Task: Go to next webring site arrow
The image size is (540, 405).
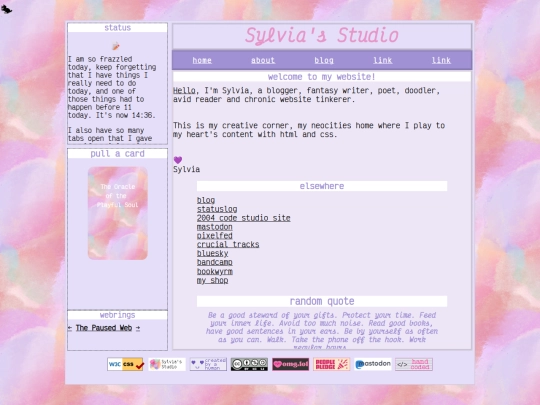Action: 138,328
